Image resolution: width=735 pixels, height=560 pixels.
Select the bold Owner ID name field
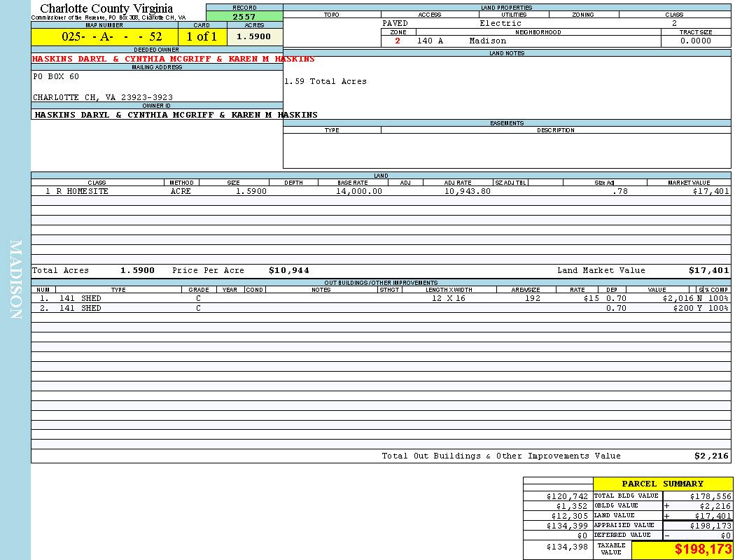click(176, 115)
